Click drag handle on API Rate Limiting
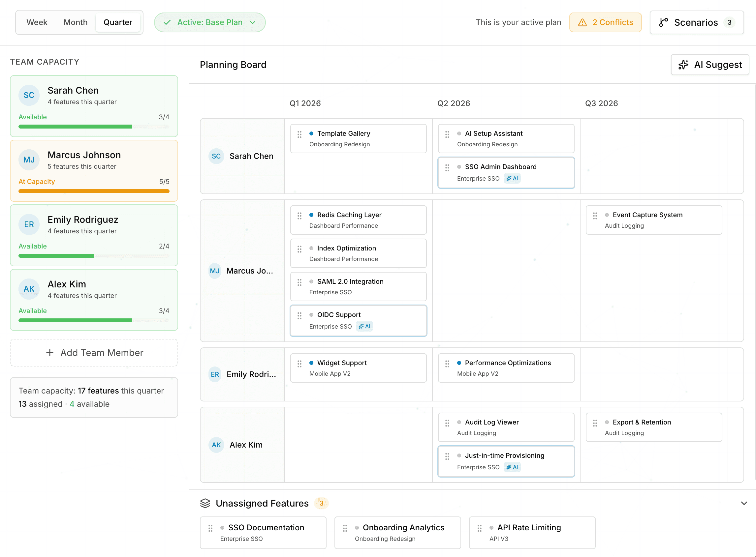The width and height of the screenshot is (756, 557). (479, 528)
